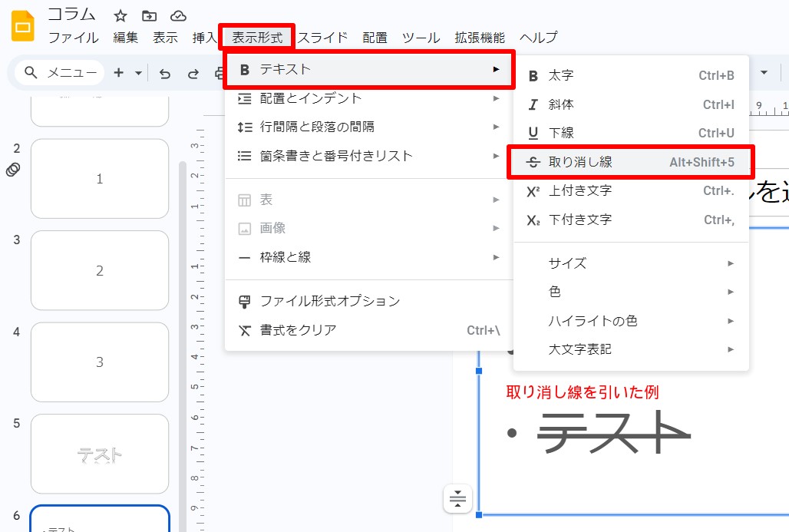
Task: Click the undo arrow in toolbar
Action: tap(165, 74)
